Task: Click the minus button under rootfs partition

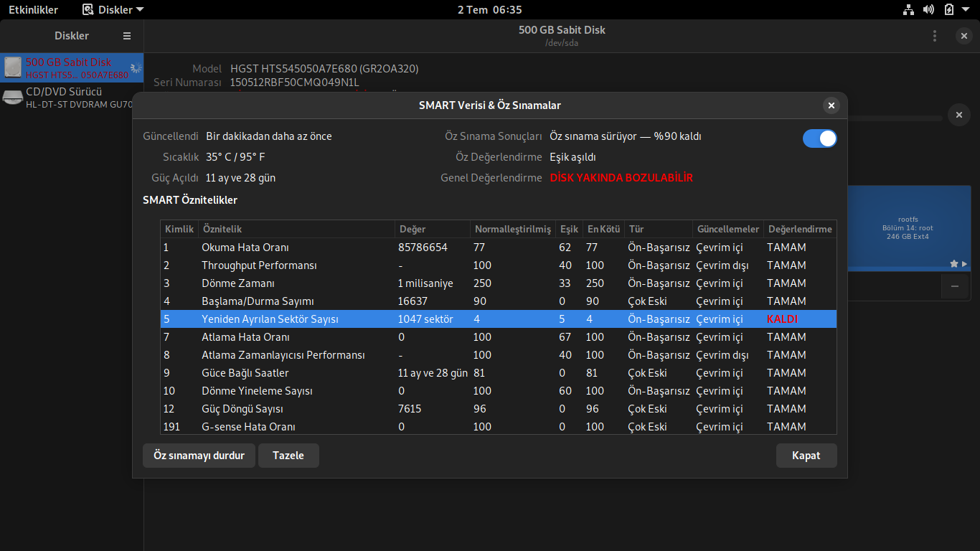Action: point(954,286)
